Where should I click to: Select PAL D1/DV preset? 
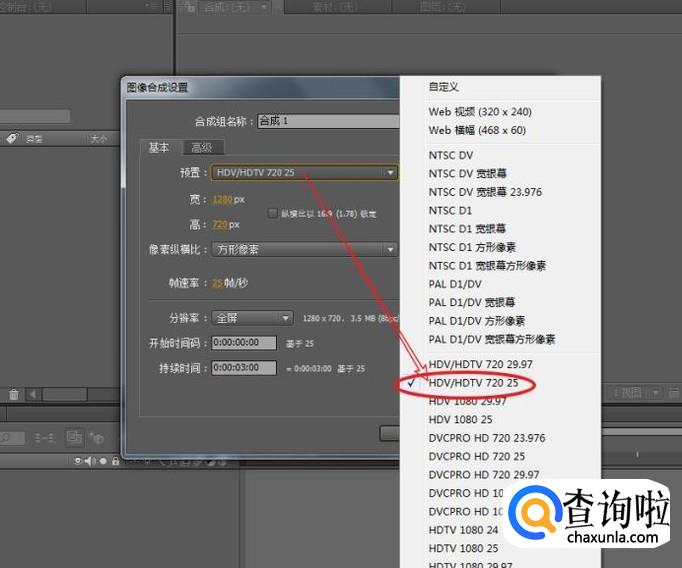[455, 284]
